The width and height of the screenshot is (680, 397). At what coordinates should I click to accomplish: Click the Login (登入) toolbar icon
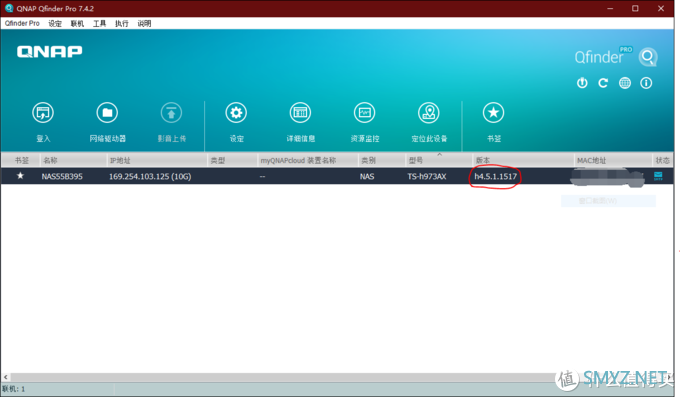pos(43,113)
